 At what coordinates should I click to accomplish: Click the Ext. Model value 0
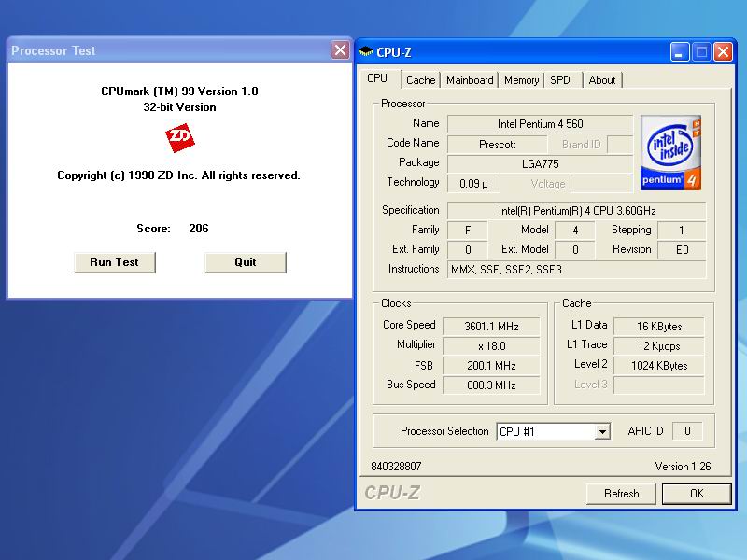pos(575,250)
